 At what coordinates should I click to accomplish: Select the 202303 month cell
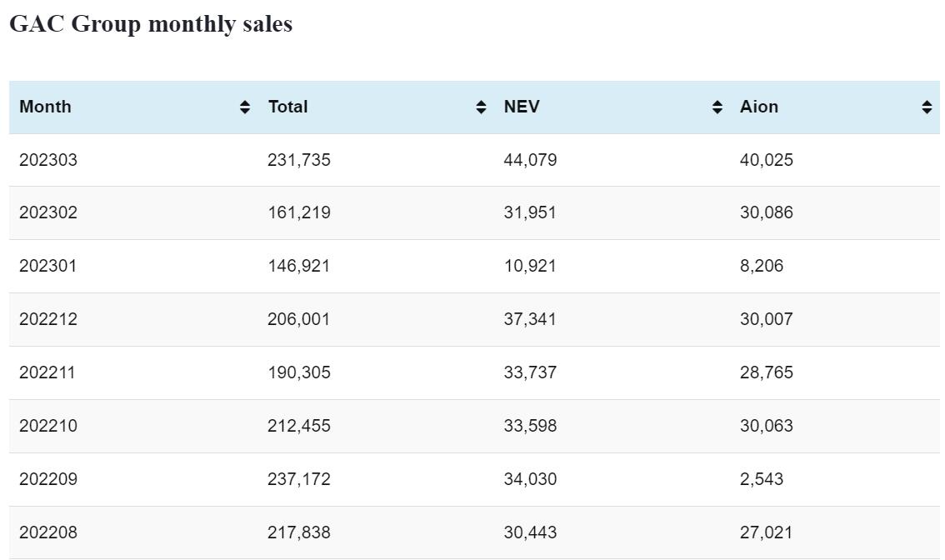click(x=48, y=160)
